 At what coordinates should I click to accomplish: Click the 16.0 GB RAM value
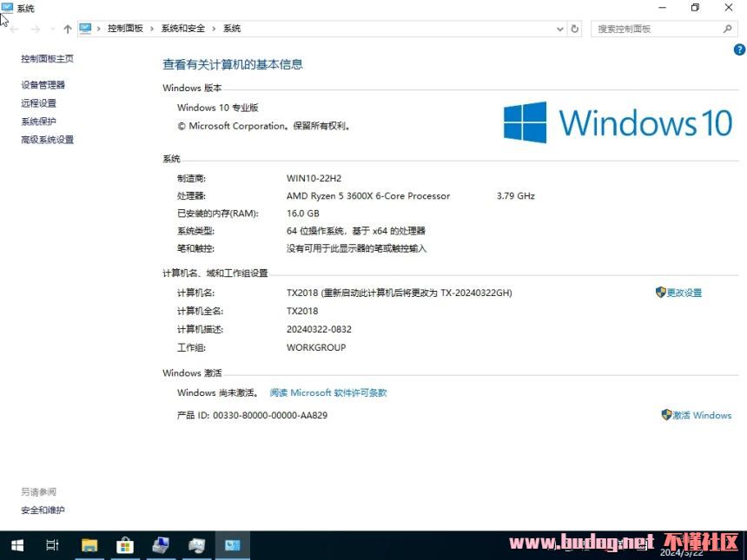coord(303,214)
